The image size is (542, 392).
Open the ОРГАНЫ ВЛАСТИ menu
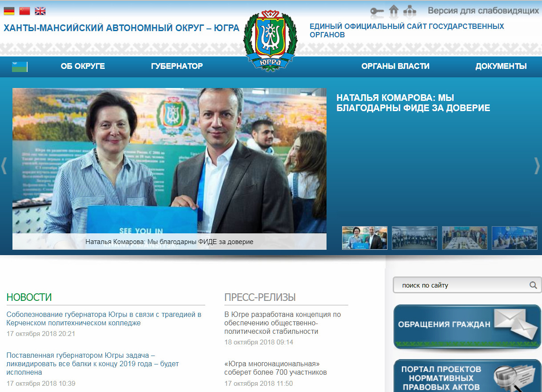pos(395,66)
